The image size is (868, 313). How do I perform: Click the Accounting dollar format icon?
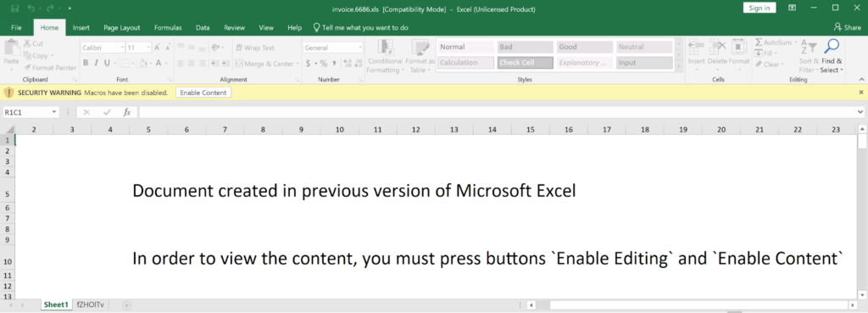[x=309, y=64]
